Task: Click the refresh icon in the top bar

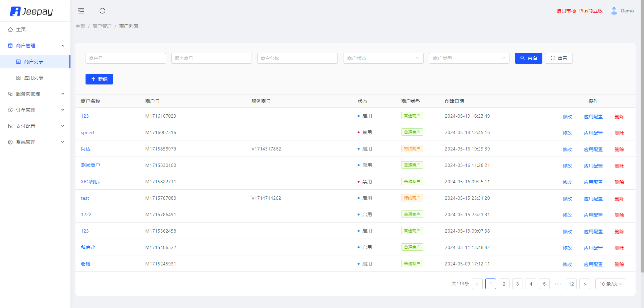Action: coord(102,11)
